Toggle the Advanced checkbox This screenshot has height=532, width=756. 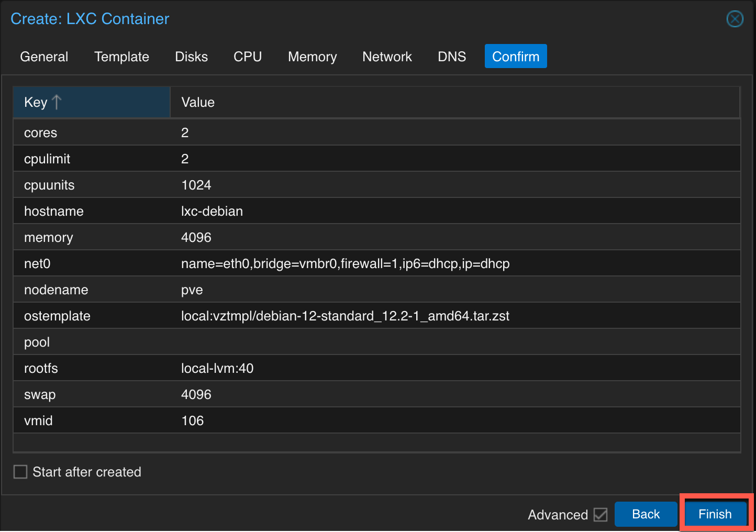tap(601, 515)
